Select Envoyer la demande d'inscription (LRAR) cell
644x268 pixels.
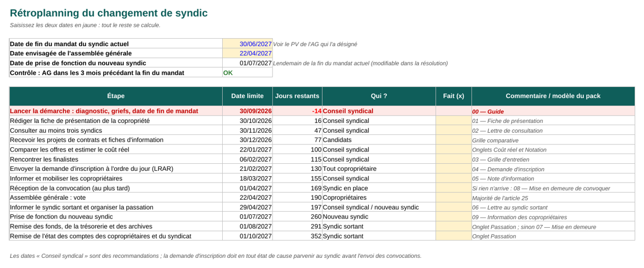(116, 169)
